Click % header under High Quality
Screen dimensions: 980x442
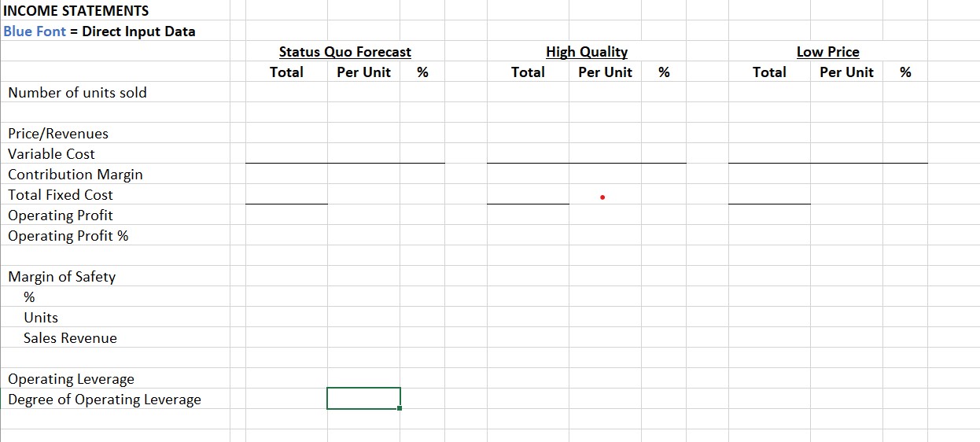pyautogui.click(x=664, y=72)
